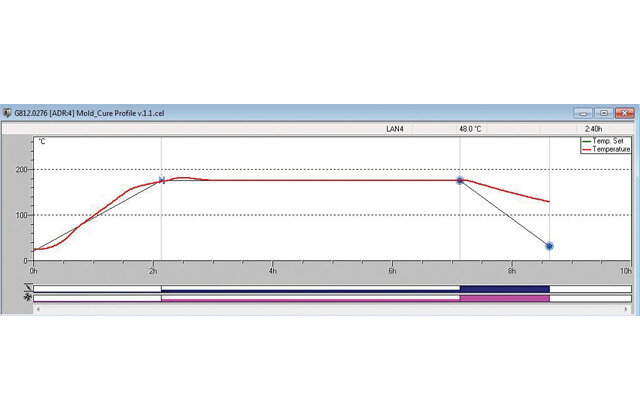Click the scroll right arrow under the chart

point(626,309)
